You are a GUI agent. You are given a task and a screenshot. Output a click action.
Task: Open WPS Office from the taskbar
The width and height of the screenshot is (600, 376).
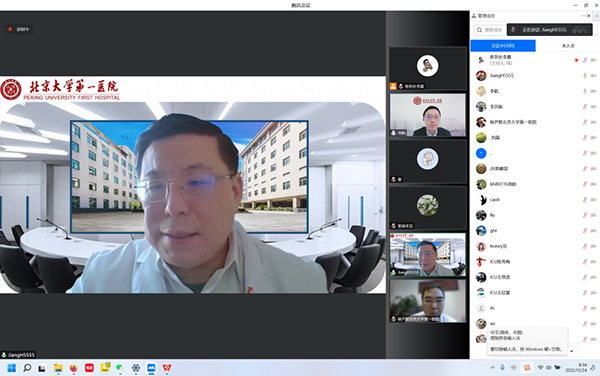(167, 368)
